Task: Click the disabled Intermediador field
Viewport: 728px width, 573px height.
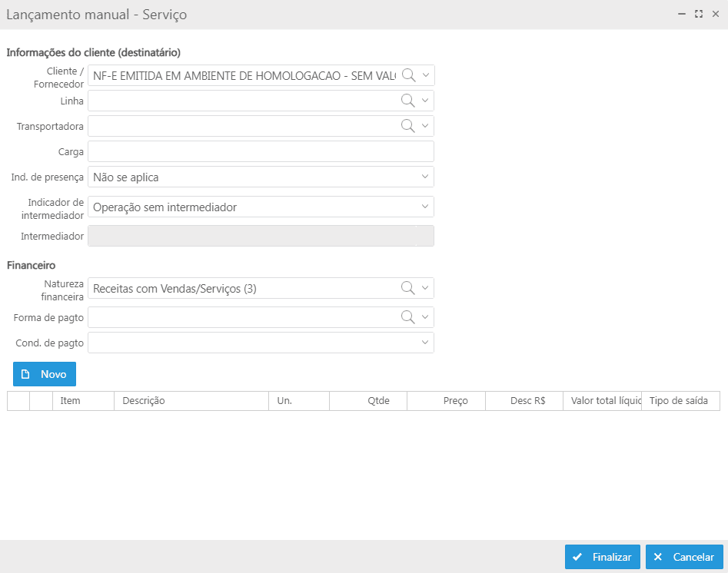Action: (261, 236)
